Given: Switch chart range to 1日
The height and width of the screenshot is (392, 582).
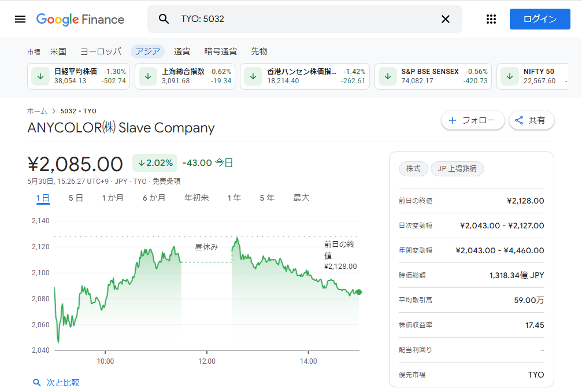Looking at the screenshot, I should (x=43, y=198).
